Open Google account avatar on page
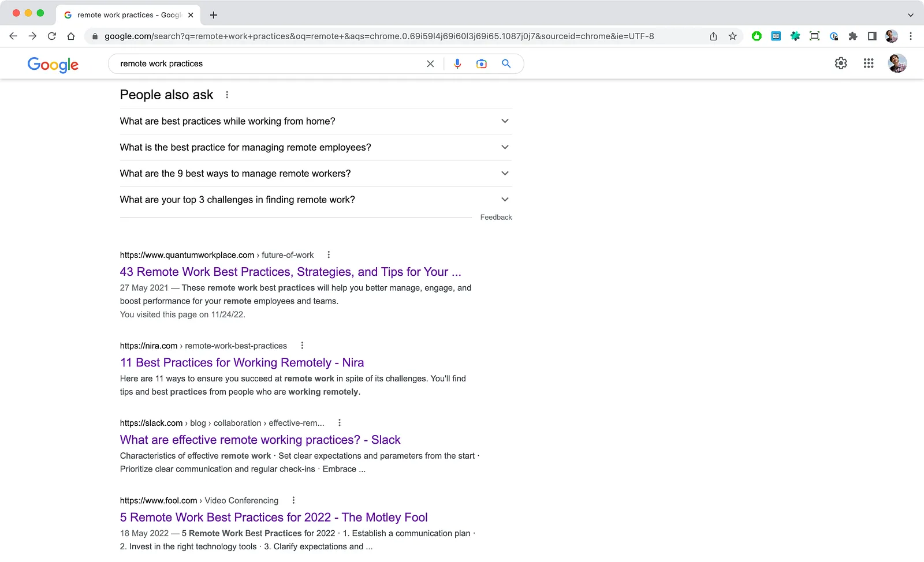 coord(897,63)
